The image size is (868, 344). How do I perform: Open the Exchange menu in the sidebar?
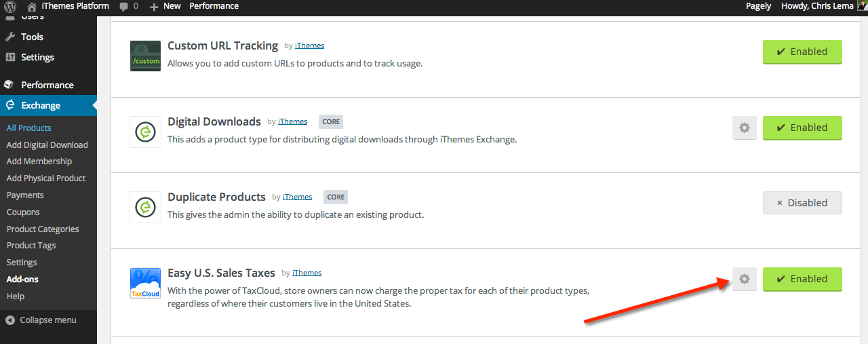pyautogui.click(x=41, y=105)
